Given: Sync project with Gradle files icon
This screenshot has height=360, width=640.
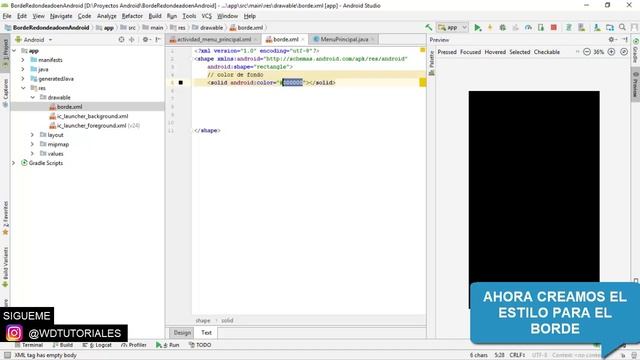Looking at the screenshot, I should coord(569,27).
